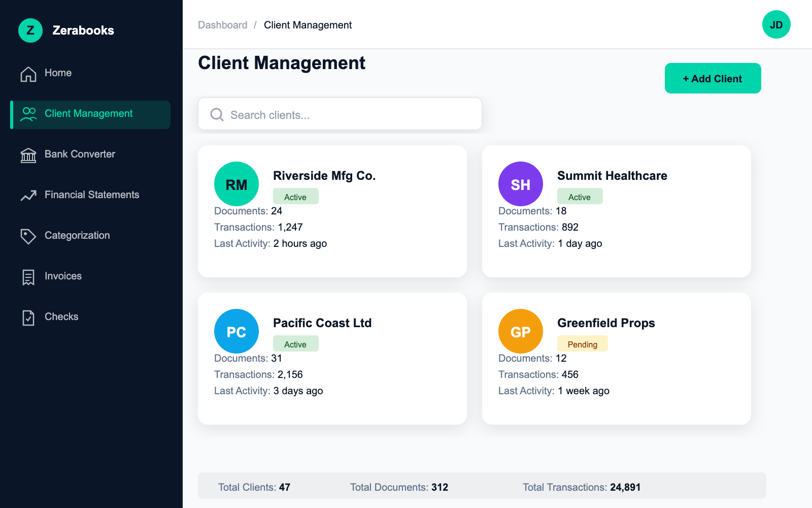The image size is (812, 508).
Task: Click the Financial Statements trend arrow icon
Action: tap(28, 196)
